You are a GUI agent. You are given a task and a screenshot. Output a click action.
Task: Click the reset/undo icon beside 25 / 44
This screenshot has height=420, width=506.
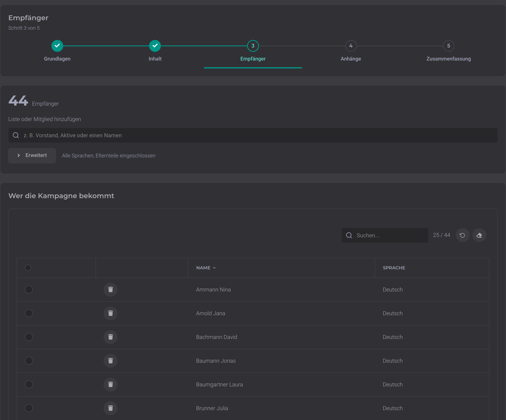462,235
